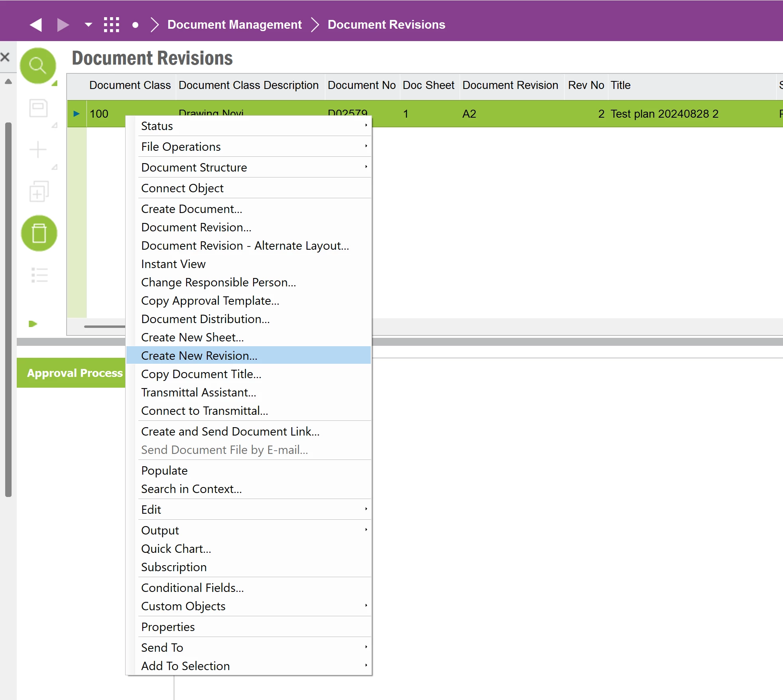Click the list view icon in sidebar
The image size is (783, 700).
[x=39, y=275]
